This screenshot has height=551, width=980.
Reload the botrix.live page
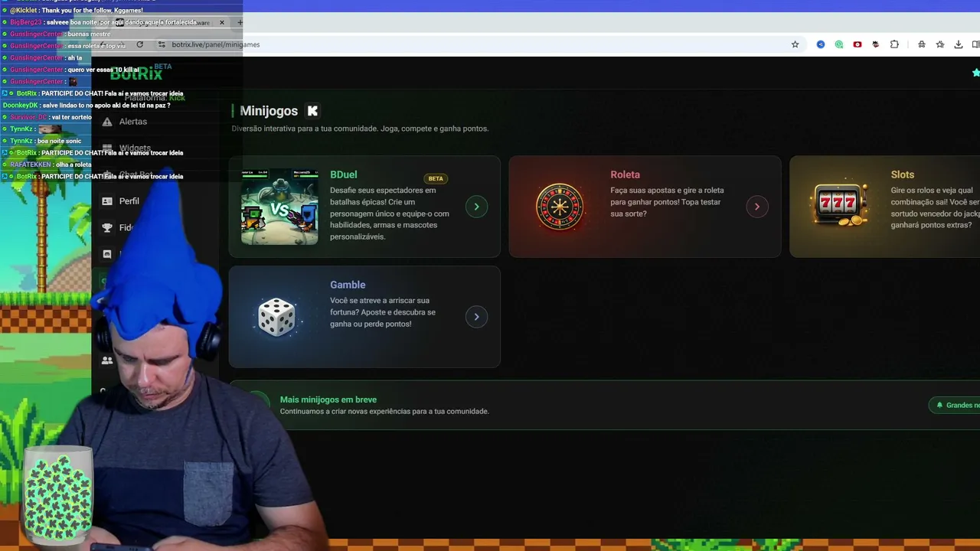[x=139, y=44]
